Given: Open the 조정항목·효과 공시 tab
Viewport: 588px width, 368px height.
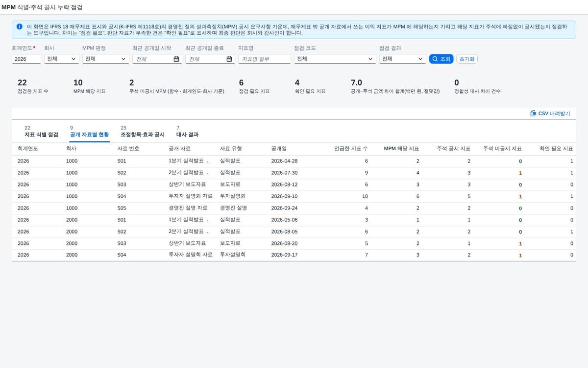Looking at the screenshot, I should tap(143, 131).
